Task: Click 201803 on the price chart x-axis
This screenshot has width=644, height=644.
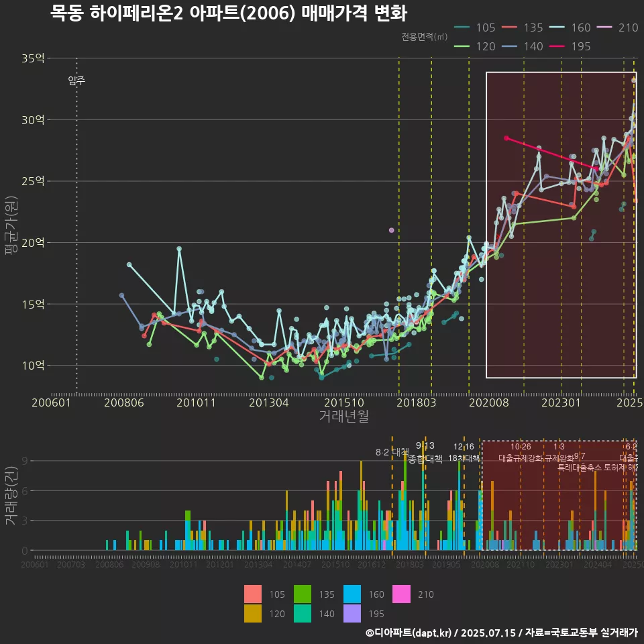Action: point(416,402)
